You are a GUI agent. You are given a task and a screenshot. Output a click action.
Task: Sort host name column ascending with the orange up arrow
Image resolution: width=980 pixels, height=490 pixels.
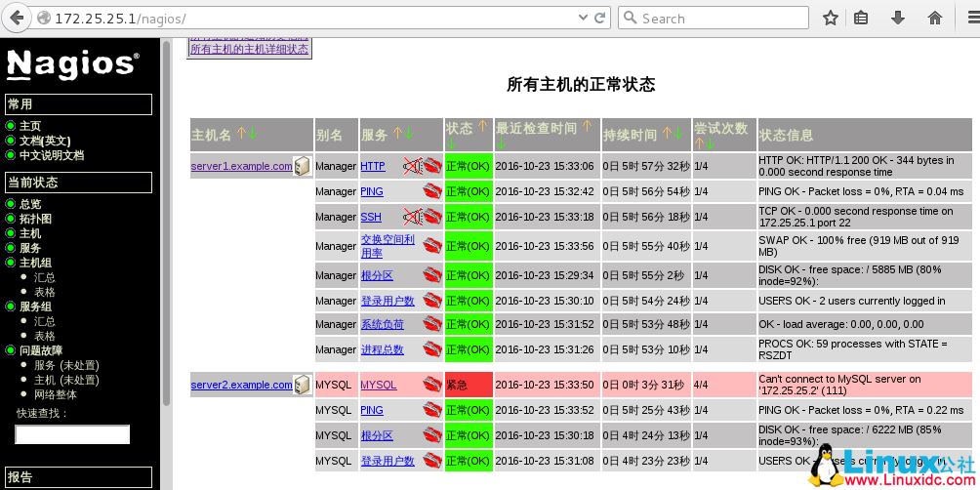point(240,132)
